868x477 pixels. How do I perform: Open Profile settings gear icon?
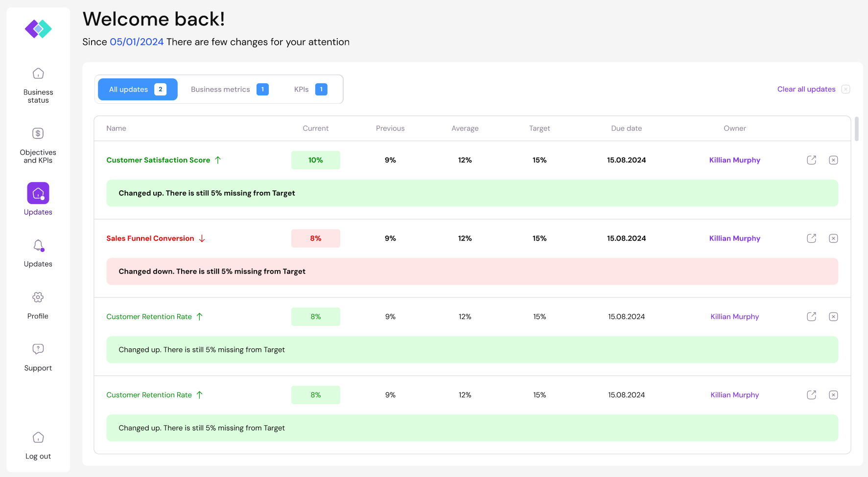(38, 297)
